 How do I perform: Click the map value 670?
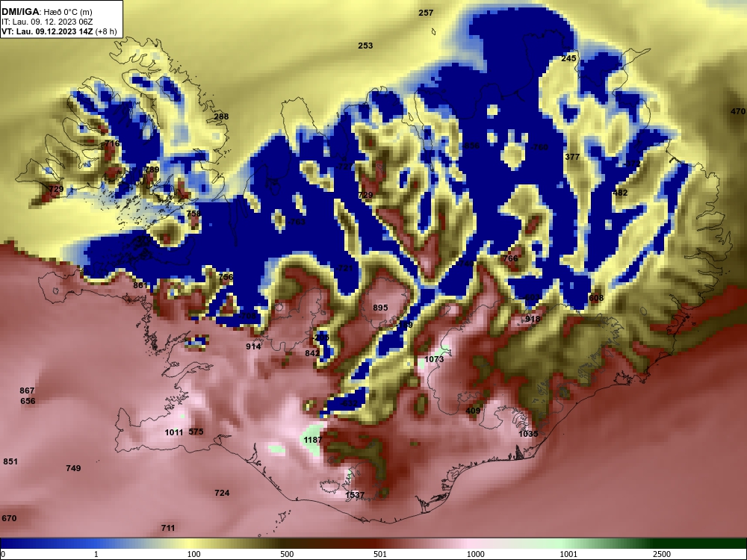tap(9, 518)
